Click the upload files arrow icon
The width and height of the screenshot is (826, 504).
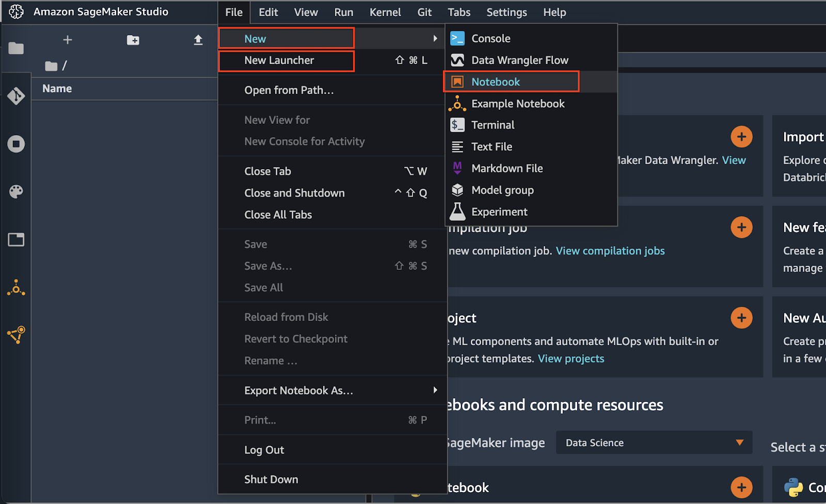pos(198,40)
